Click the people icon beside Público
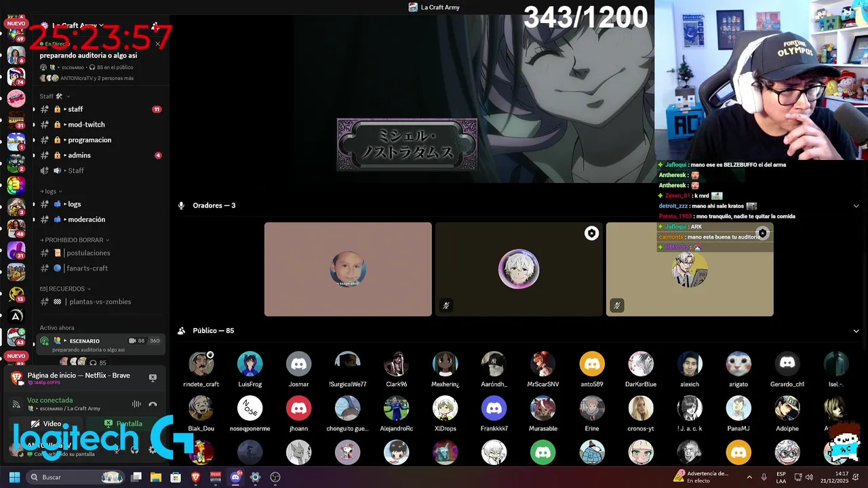 [181, 331]
